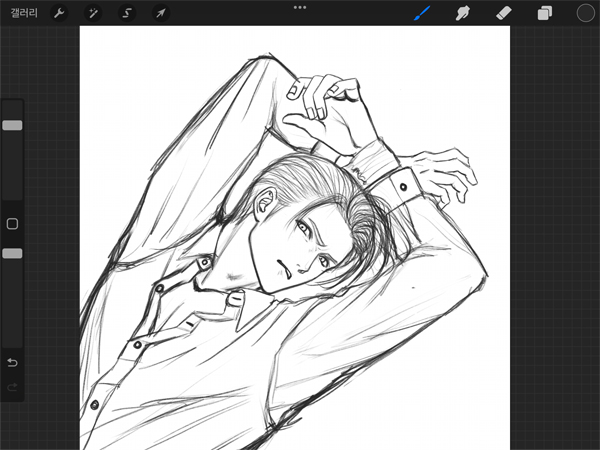The width and height of the screenshot is (600, 450).
Task: Tap the square Modify button in sidebar
Action: point(12,224)
